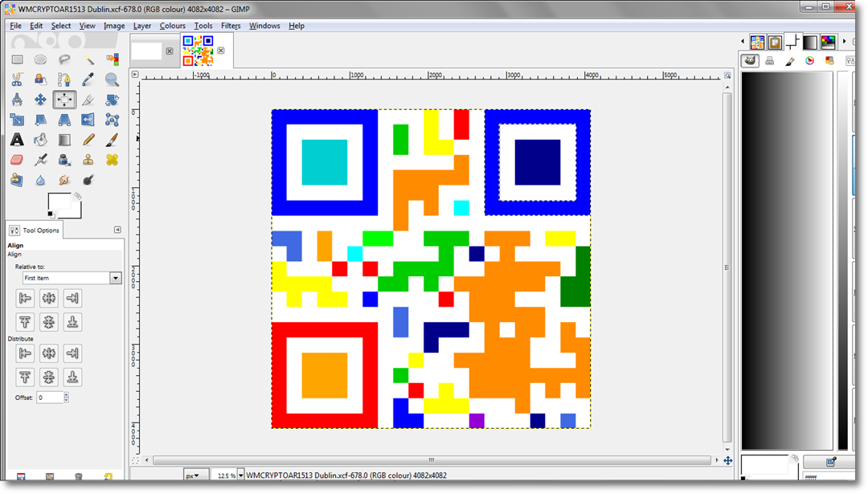Screen dimensions: 868x494
Task: Select the Text tool
Action: point(17,140)
